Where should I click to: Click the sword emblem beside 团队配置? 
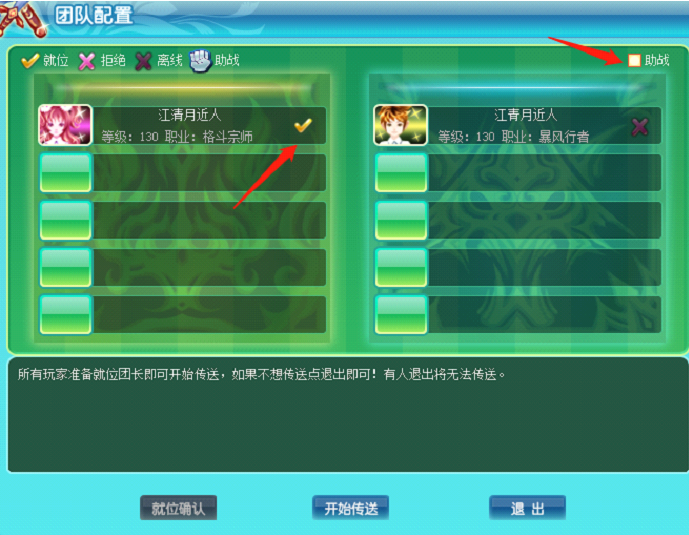[22, 18]
